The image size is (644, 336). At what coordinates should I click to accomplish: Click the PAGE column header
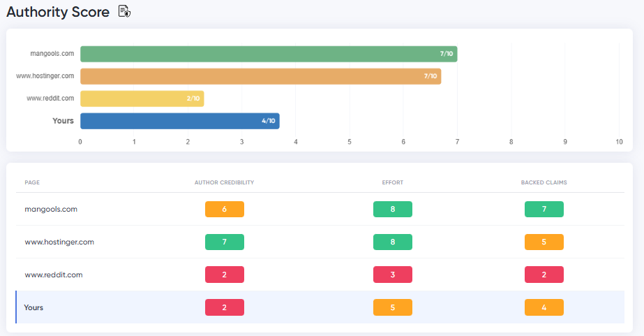[x=32, y=182]
